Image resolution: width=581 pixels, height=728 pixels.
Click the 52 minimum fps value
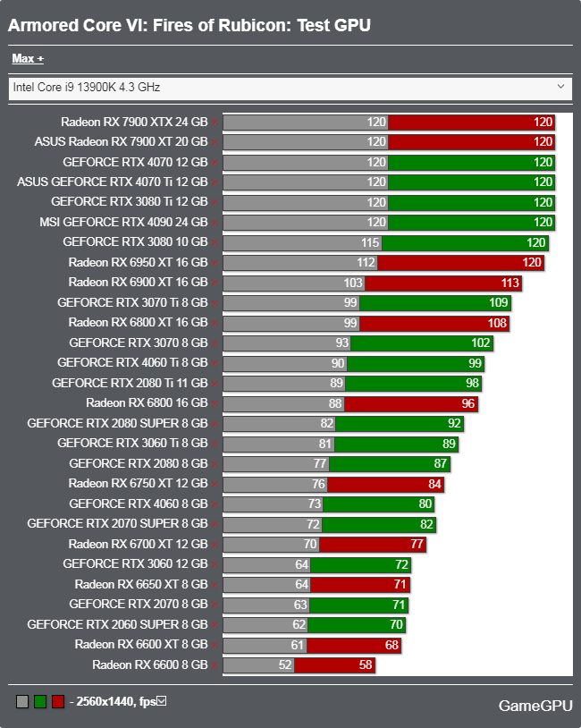[285, 665]
